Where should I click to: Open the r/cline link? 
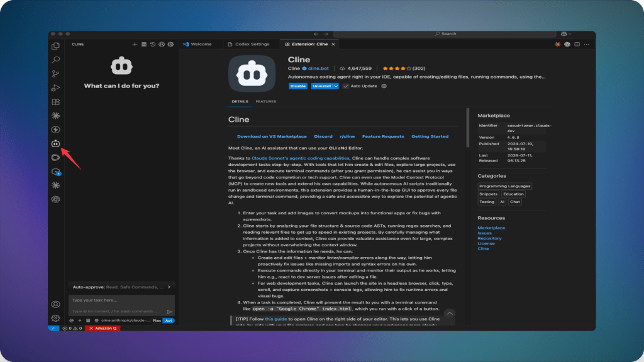tap(347, 136)
